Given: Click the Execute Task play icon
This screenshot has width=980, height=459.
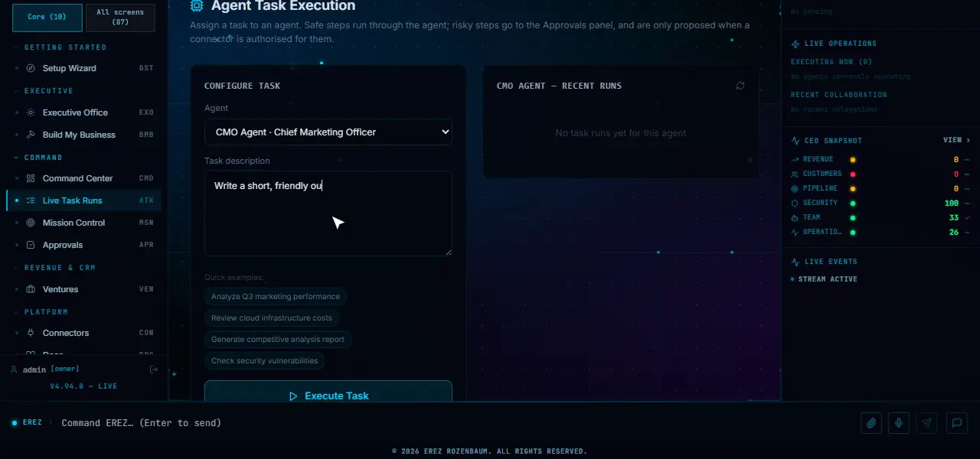Looking at the screenshot, I should (x=293, y=396).
